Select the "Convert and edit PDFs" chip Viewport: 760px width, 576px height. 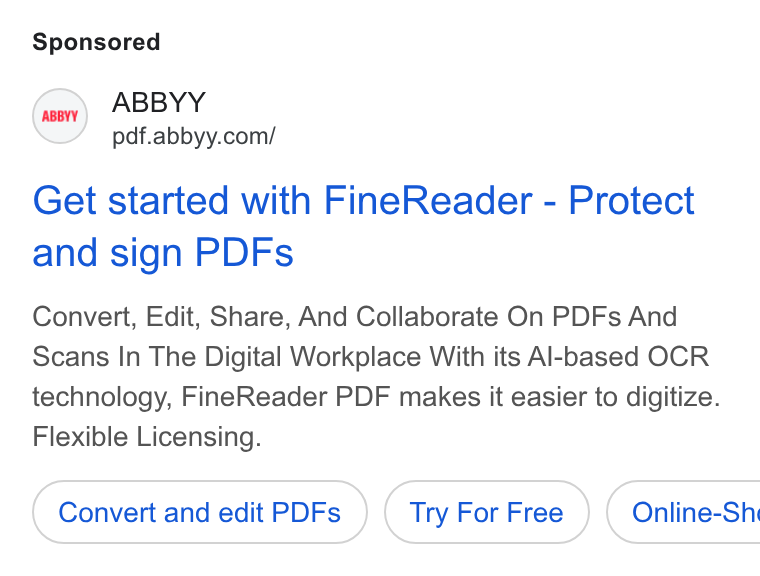pos(200,512)
